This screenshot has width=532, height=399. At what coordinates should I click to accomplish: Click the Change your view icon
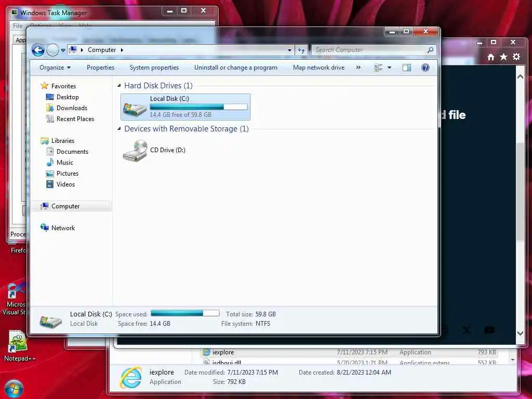click(378, 68)
